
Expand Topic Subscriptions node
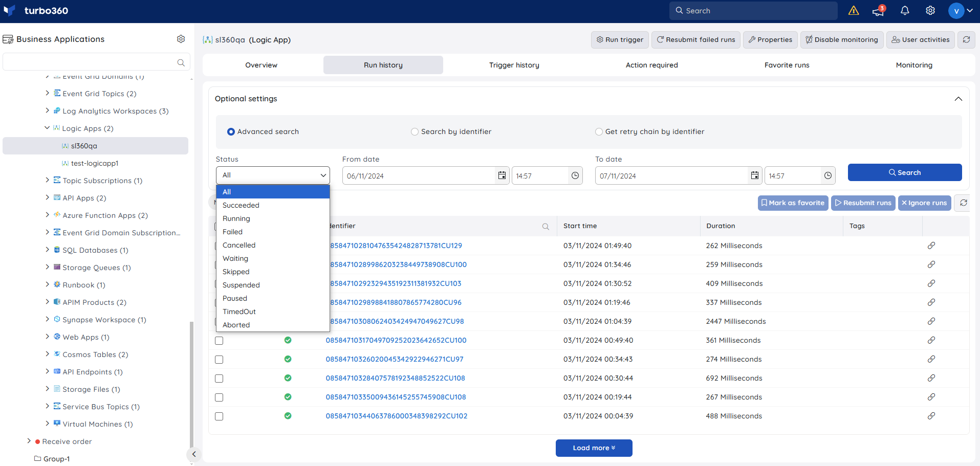pyautogui.click(x=47, y=180)
